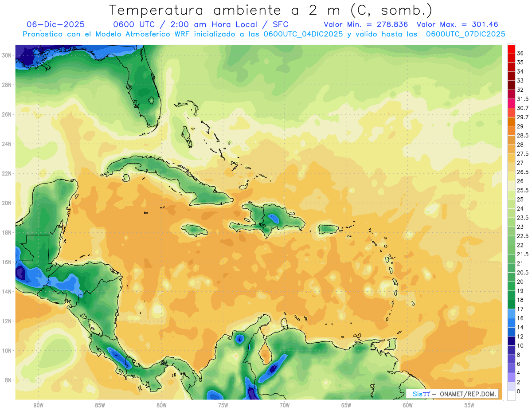Click the '12N' latitude label
The width and height of the screenshot is (532, 411).
pyautogui.click(x=7, y=321)
